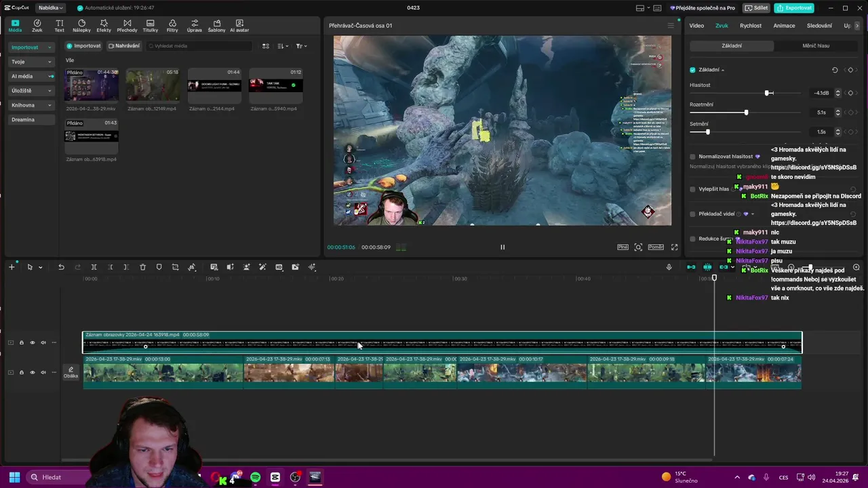Switch to the Animace properties tab
The height and width of the screenshot is (488, 868).
[x=785, y=26]
